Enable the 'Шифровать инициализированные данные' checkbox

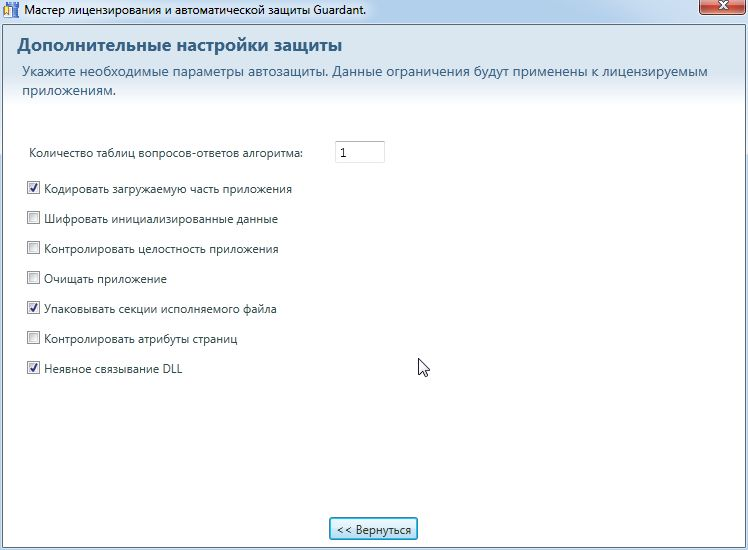tap(34, 218)
